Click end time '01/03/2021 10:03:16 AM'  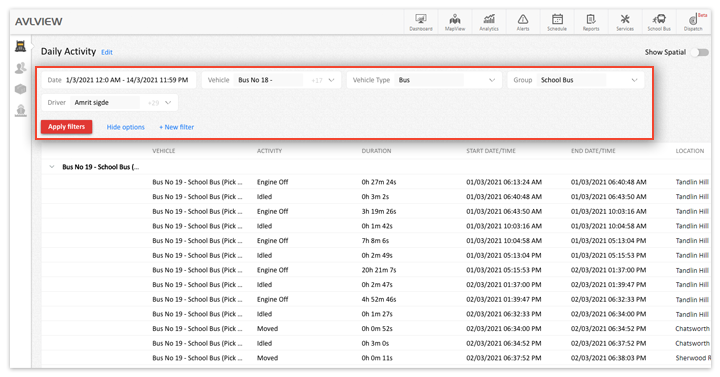[608, 211]
